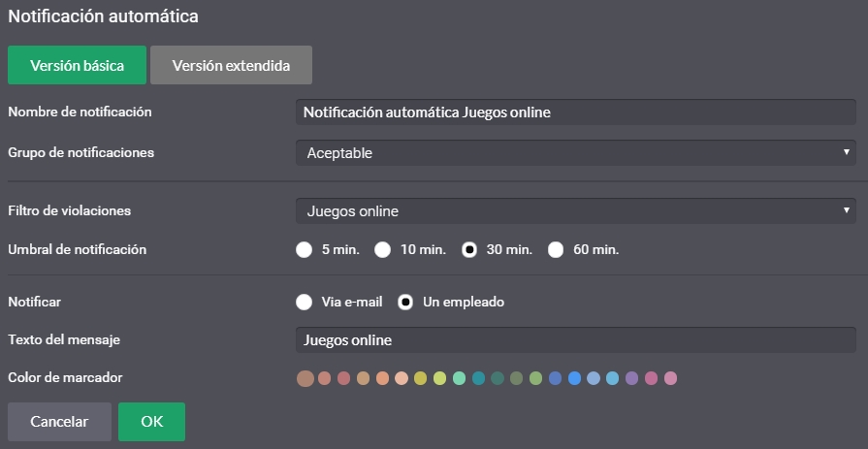Click the Cancelar button
The height and width of the screenshot is (449, 868).
click(x=59, y=422)
